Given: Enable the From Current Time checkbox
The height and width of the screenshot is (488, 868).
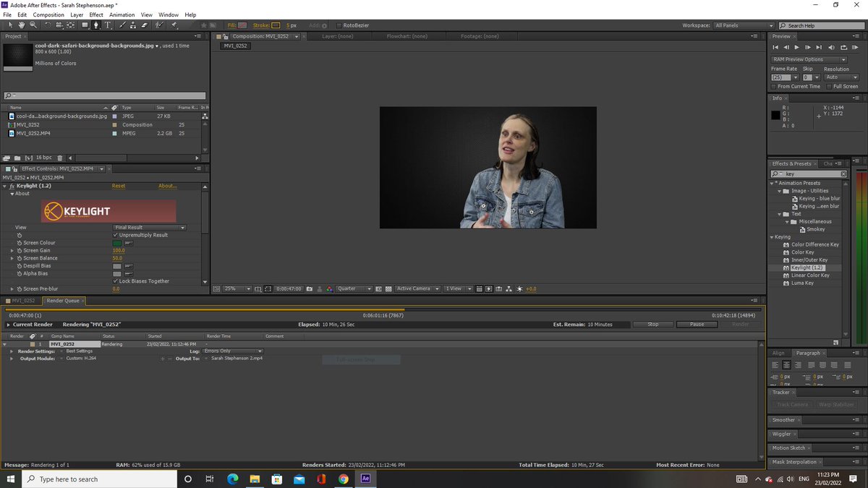Looking at the screenshot, I should (x=773, y=87).
